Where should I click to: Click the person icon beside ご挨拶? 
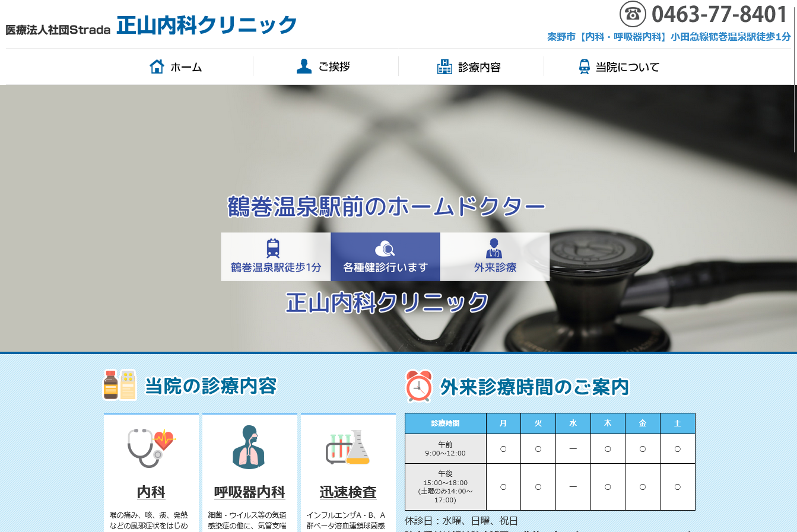pos(304,66)
